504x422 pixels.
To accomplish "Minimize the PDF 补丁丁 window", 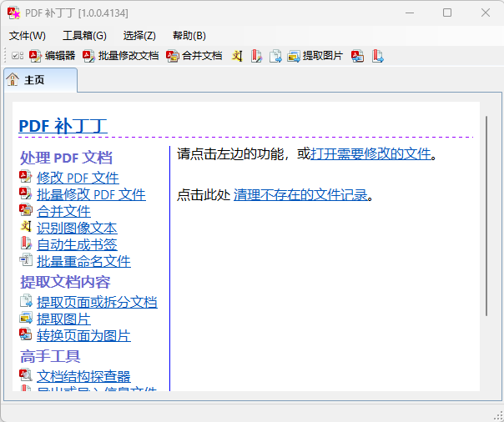I will tap(410, 13).
